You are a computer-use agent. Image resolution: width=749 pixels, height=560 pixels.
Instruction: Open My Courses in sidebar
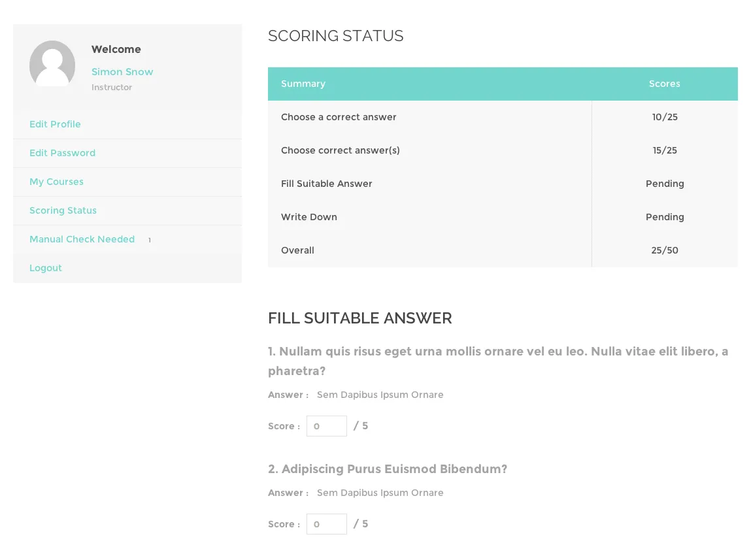coord(56,182)
